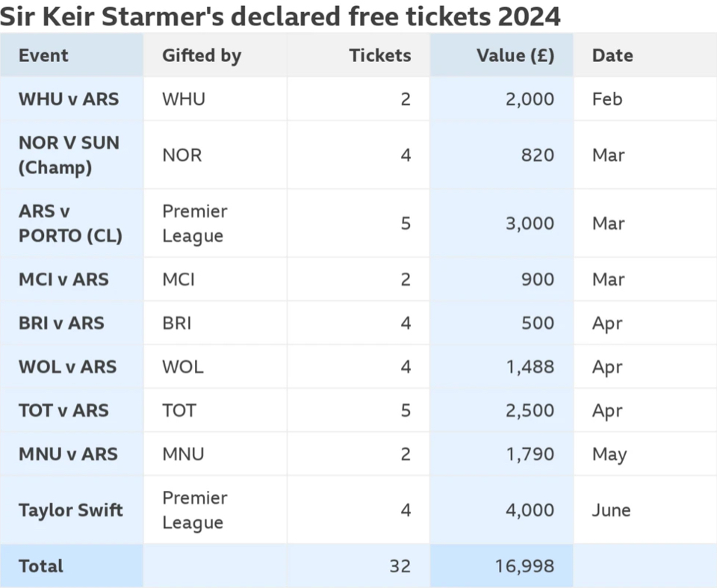The height and width of the screenshot is (588, 717).
Task: Select the Taylor Swift value 4,000
Action: click(x=530, y=510)
